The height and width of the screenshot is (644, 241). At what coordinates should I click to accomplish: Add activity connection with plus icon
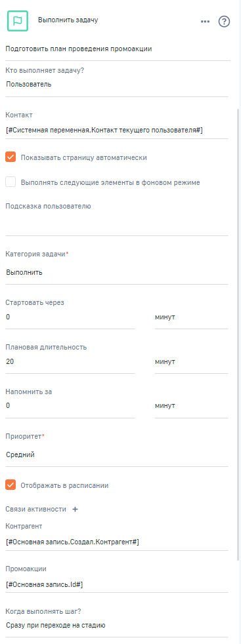coord(75,510)
